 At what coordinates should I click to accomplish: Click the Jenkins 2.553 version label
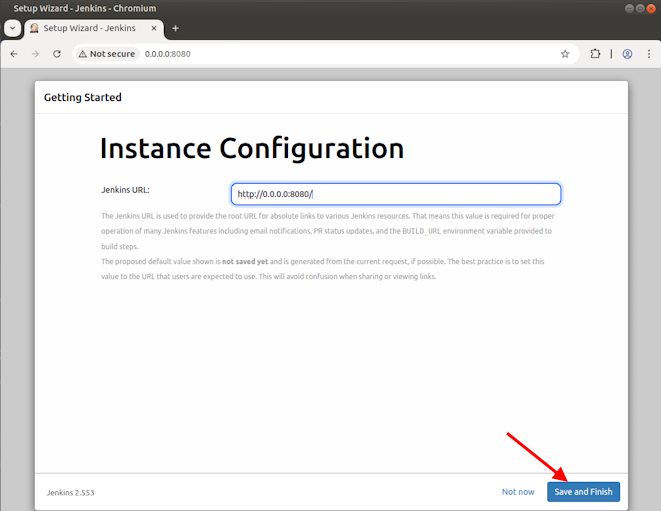[70, 493]
